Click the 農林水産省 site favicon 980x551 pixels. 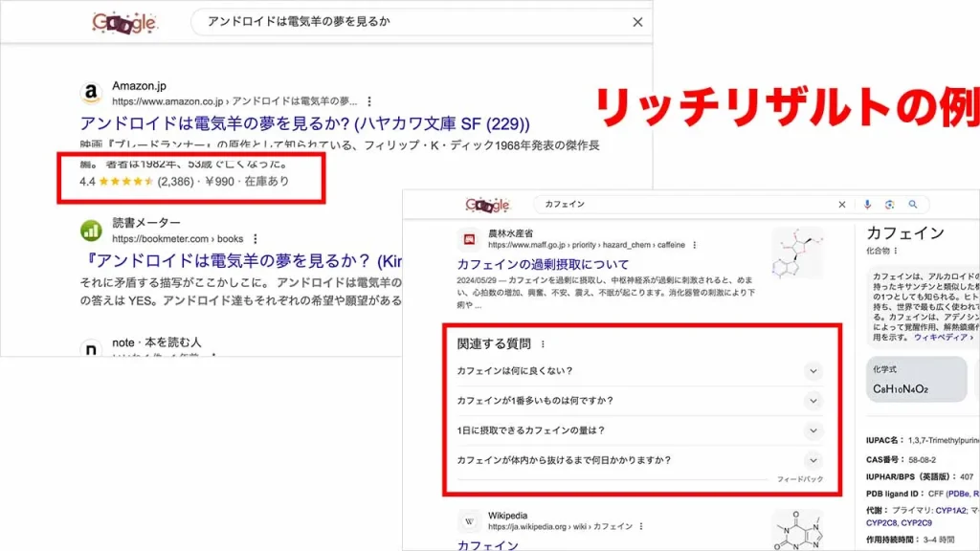point(469,238)
